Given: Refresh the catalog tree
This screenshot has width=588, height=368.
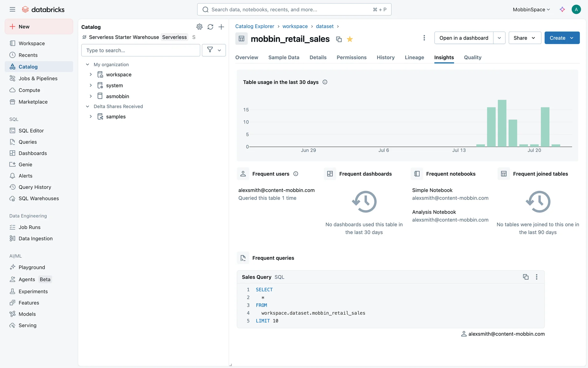Looking at the screenshot, I should (x=210, y=27).
